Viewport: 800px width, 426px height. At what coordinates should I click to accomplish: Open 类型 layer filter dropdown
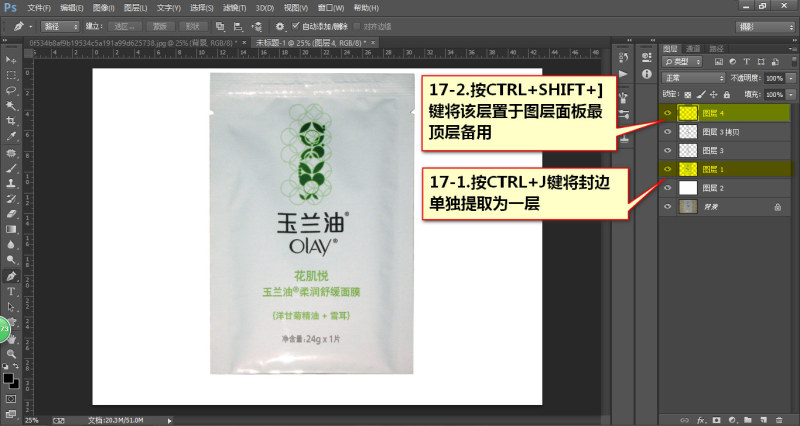[682, 62]
